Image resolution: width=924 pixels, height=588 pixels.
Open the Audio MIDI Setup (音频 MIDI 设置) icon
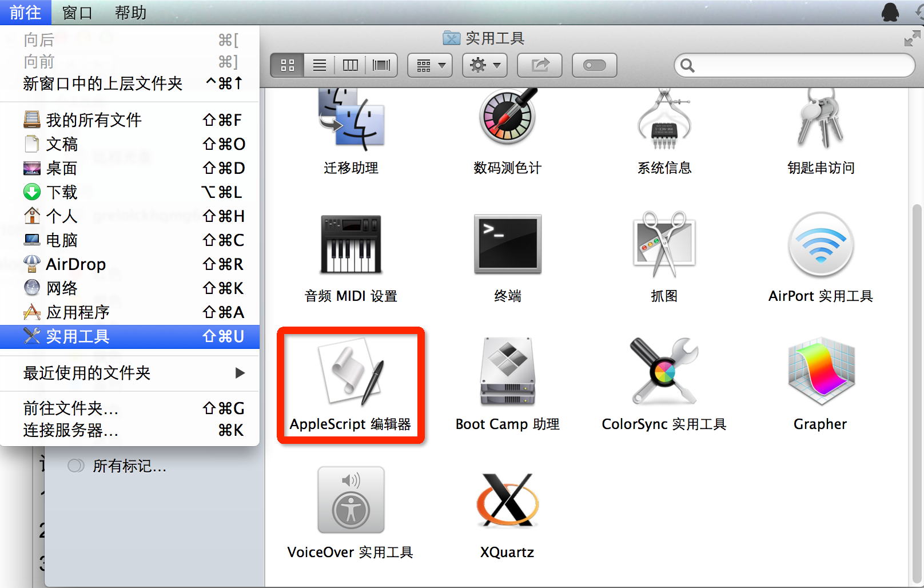click(351, 244)
